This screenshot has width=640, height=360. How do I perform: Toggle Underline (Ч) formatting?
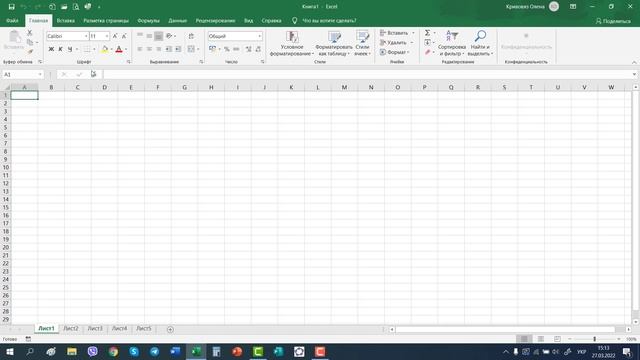70,49
